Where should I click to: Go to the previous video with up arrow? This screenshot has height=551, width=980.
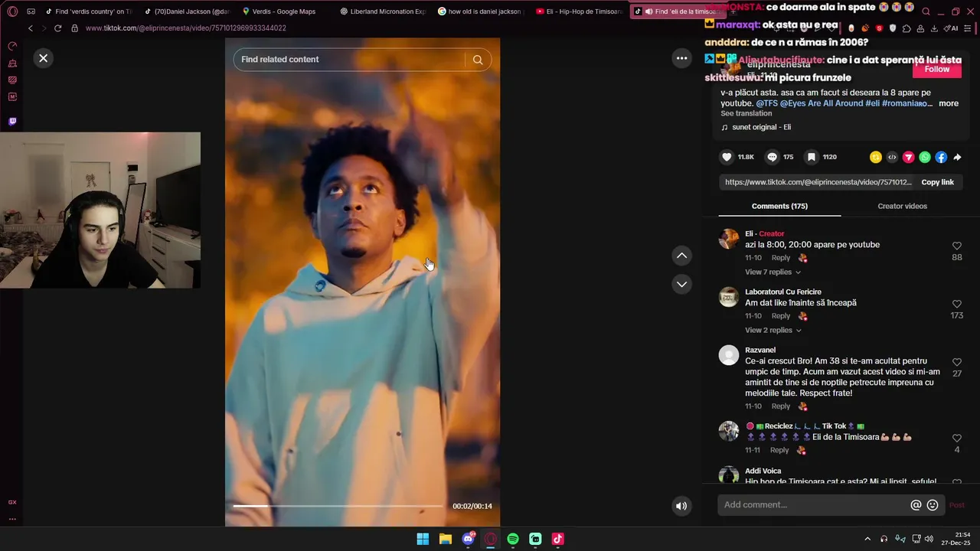(681, 256)
